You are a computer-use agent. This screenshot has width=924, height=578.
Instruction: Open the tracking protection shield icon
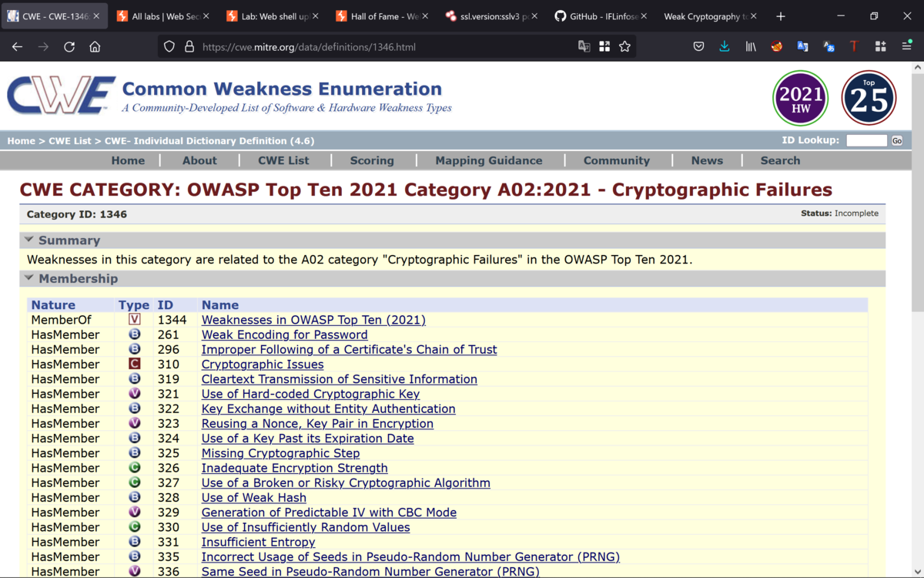coord(169,47)
